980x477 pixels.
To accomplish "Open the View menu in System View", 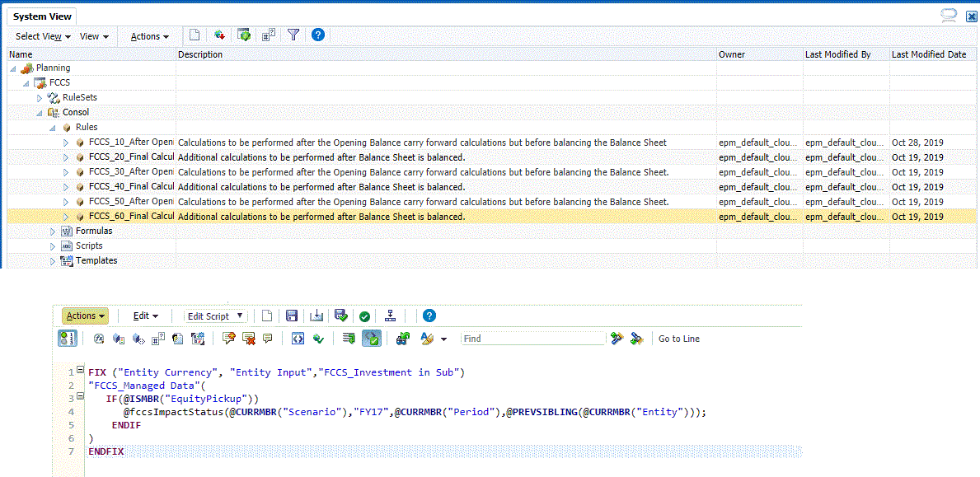I will coord(95,36).
